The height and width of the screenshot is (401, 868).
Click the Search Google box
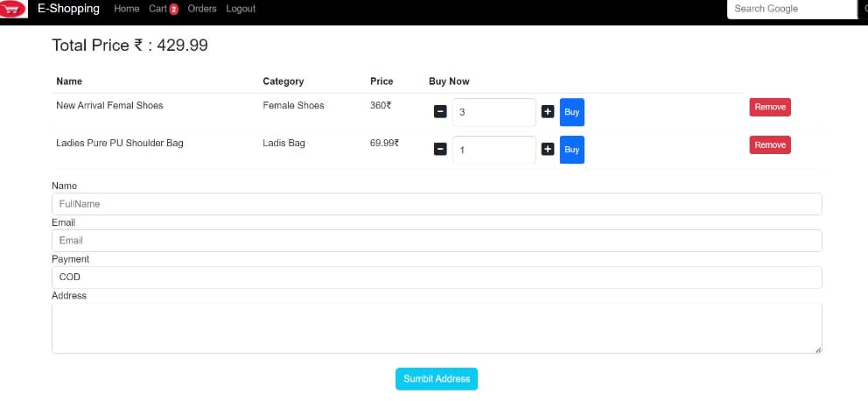pyautogui.click(x=790, y=9)
